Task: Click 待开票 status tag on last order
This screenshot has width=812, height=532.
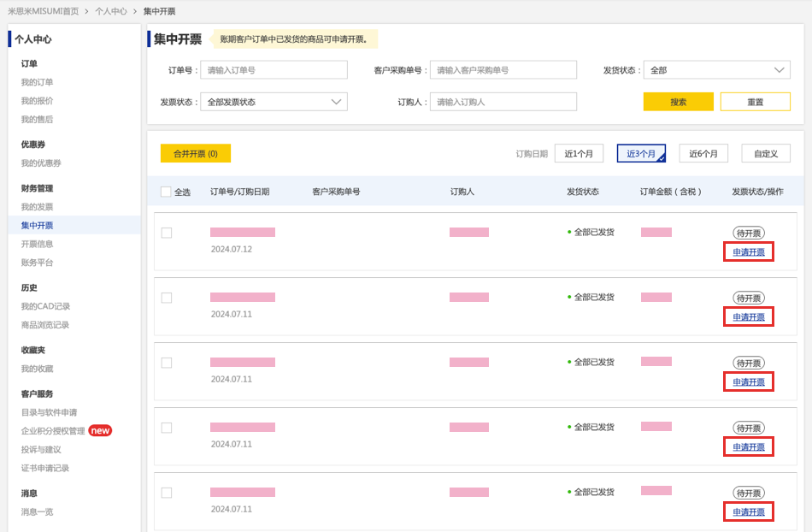Action: point(748,494)
